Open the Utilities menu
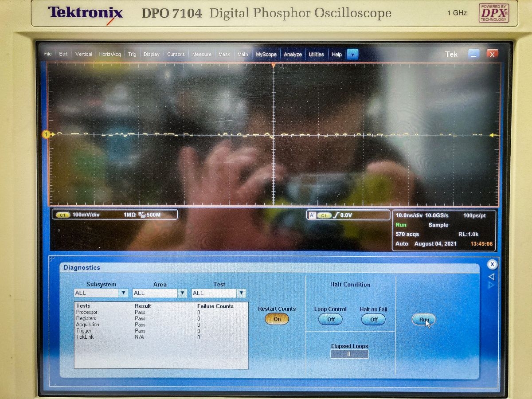This screenshot has height=399, width=532. tap(317, 55)
